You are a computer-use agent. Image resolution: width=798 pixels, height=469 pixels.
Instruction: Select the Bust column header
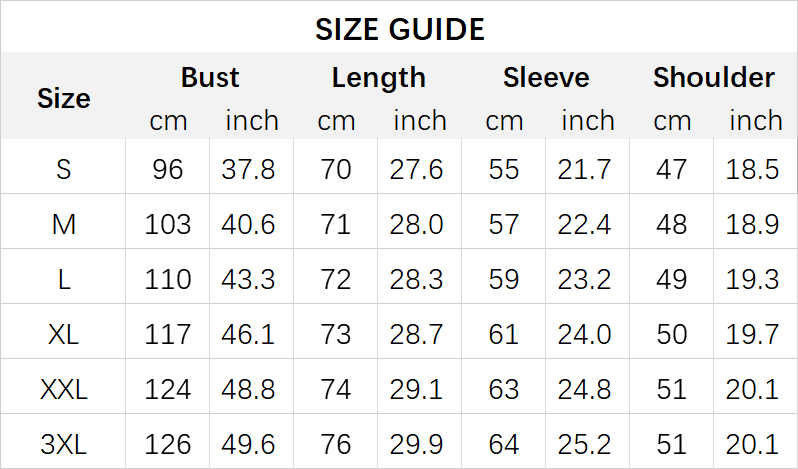(210, 78)
